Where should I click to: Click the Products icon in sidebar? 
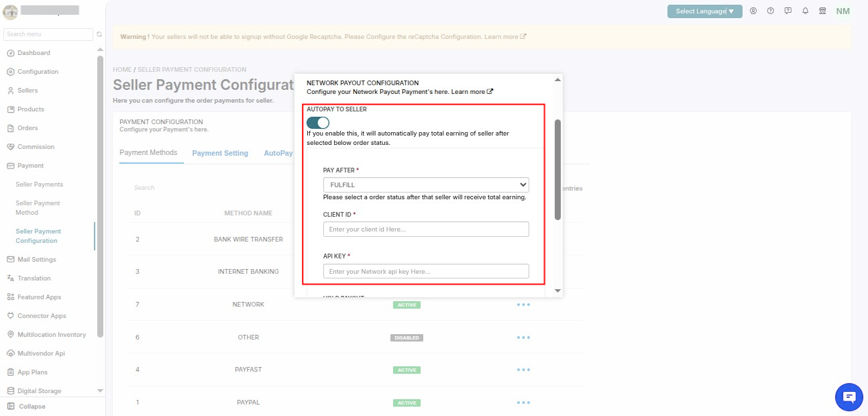(x=11, y=109)
